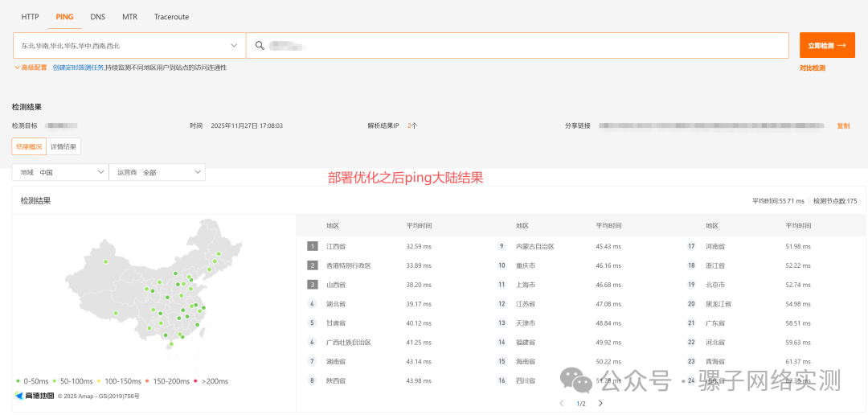Switch to 详情结果 tab

[63, 146]
